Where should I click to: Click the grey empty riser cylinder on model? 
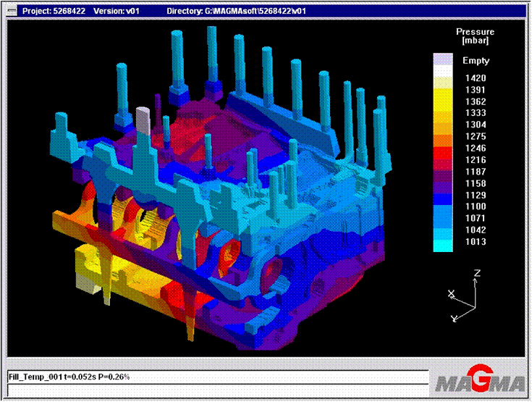[x=143, y=120]
